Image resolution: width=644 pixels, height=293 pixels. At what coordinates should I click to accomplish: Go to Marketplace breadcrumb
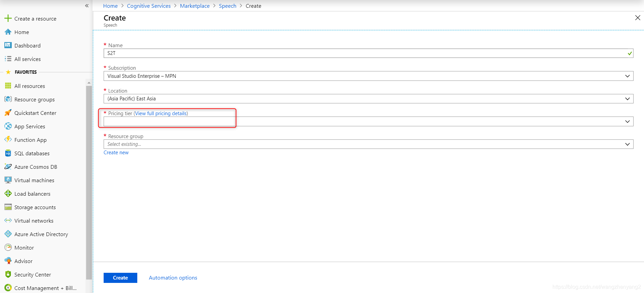(195, 6)
